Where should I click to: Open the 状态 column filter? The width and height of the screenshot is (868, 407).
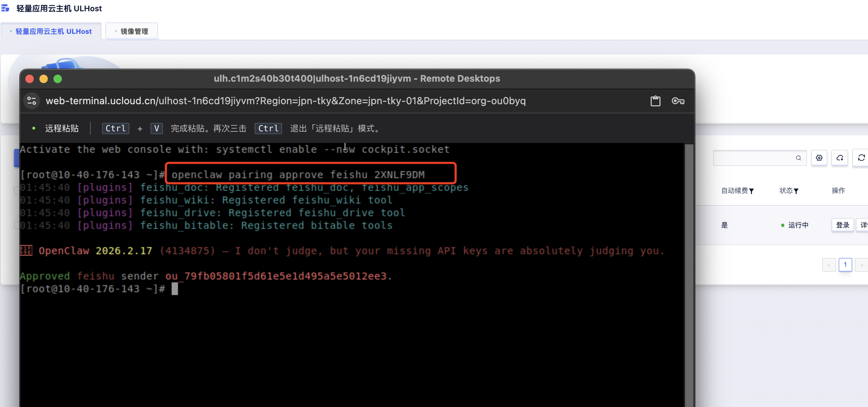pos(796,191)
